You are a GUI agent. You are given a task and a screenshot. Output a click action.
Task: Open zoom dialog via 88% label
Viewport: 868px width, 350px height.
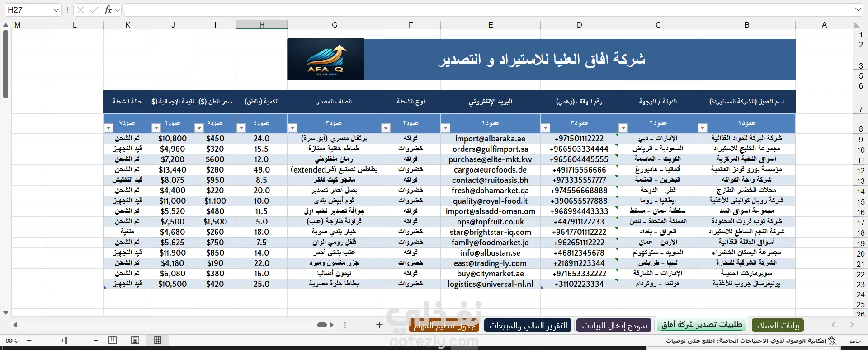[x=12, y=341]
